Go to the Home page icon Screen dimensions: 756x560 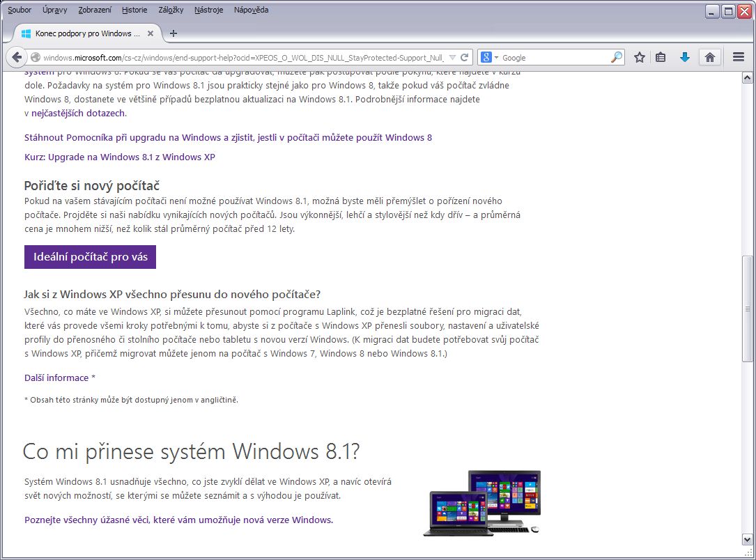pyautogui.click(x=710, y=57)
